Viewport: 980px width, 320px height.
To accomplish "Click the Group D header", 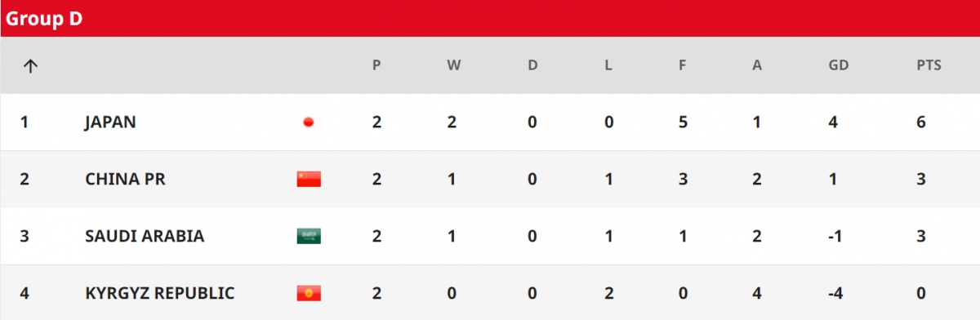I will click(44, 19).
